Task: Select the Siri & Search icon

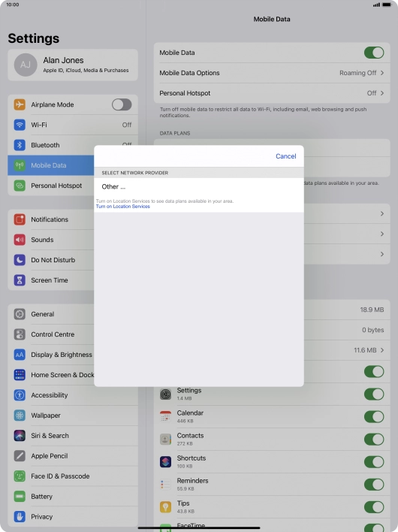Action: tap(20, 436)
